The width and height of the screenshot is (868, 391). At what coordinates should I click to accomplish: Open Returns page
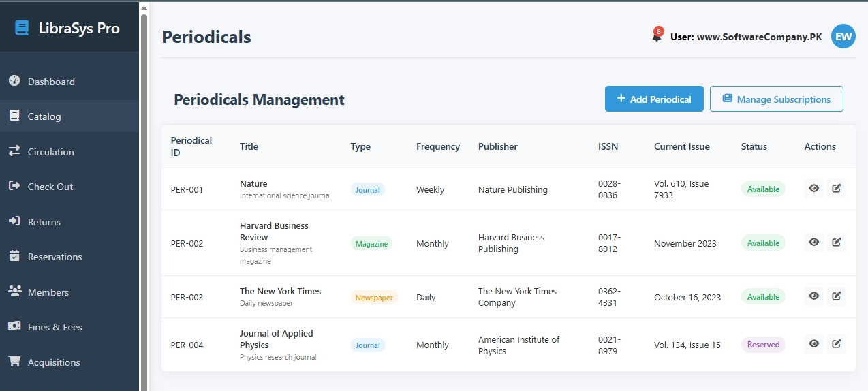[x=69, y=222]
